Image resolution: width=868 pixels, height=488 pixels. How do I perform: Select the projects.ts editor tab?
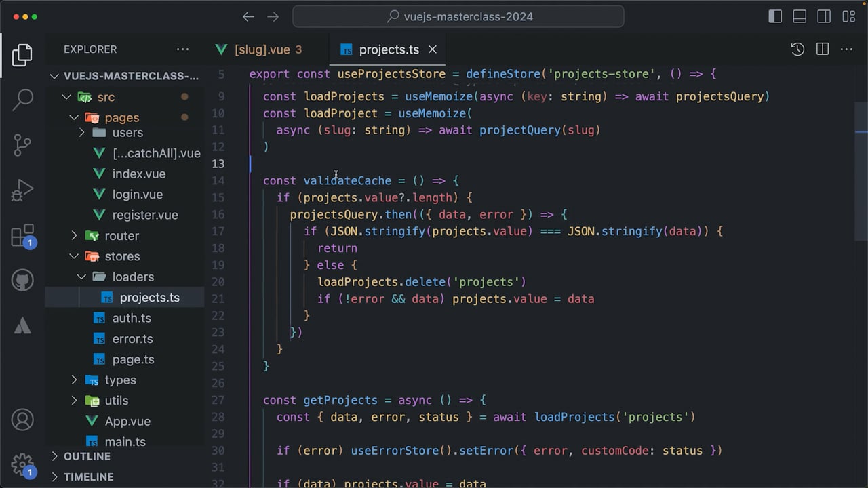pos(389,49)
